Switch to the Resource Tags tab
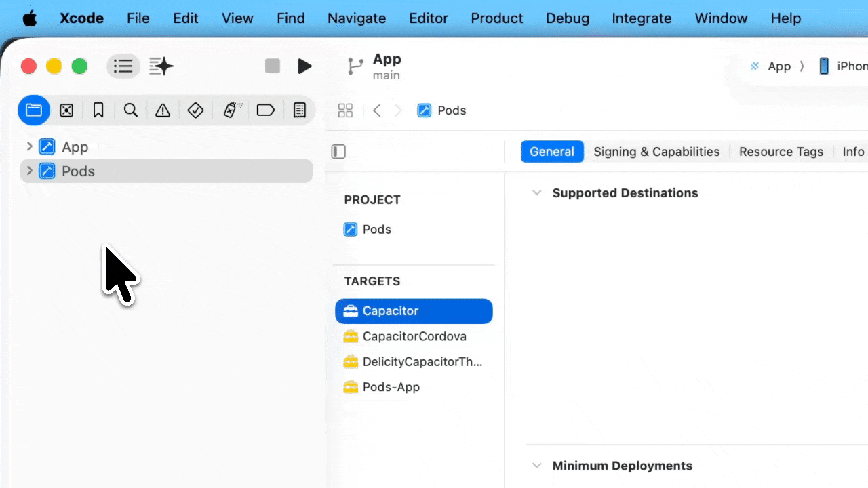This screenshot has width=868, height=488. tap(781, 152)
